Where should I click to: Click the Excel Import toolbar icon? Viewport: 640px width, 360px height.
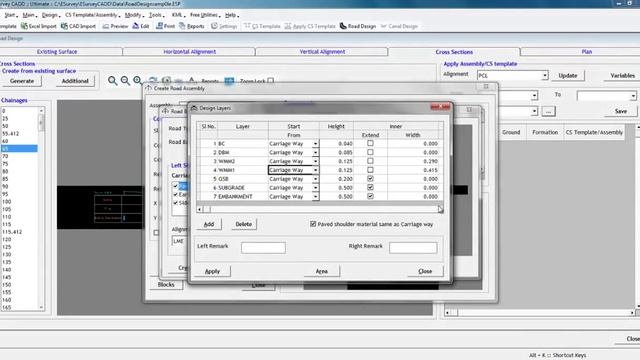[x=38, y=26]
